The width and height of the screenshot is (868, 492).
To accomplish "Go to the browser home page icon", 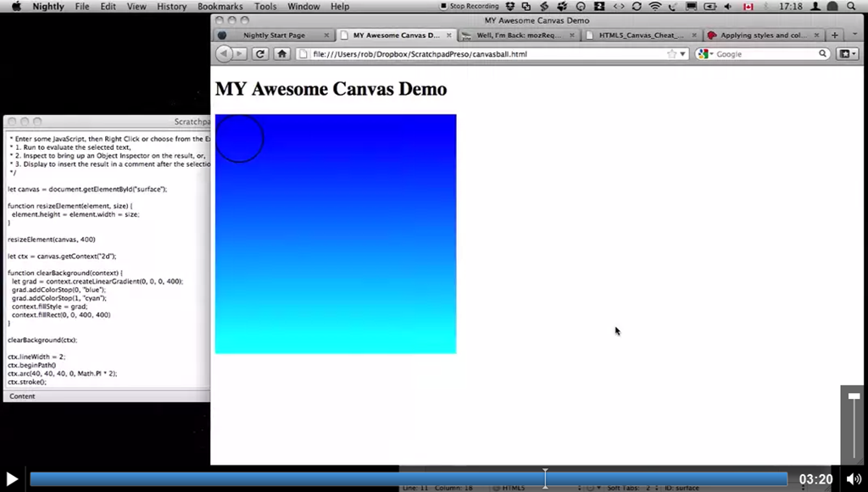I will click(x=282, y=54).
